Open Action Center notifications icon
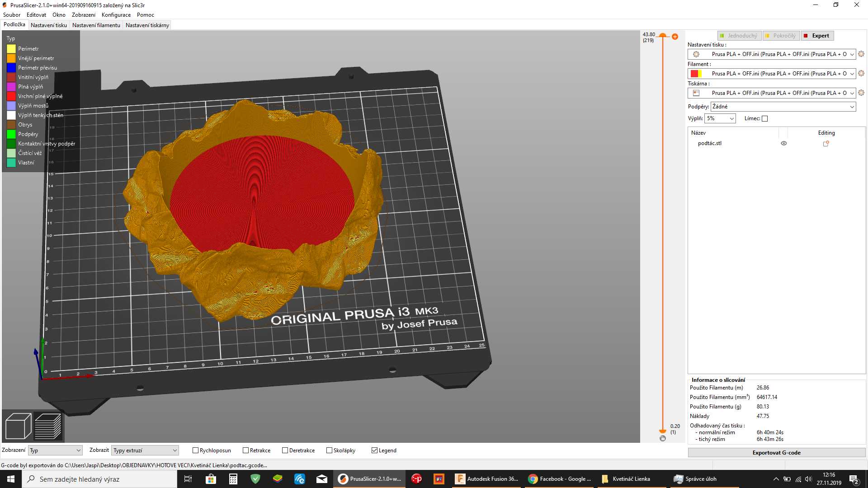The image size is (868, 488). (x=854, y=479)
